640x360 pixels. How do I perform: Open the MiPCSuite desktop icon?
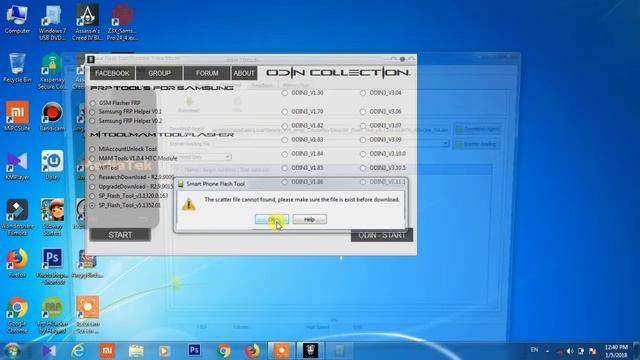(17, 116)
